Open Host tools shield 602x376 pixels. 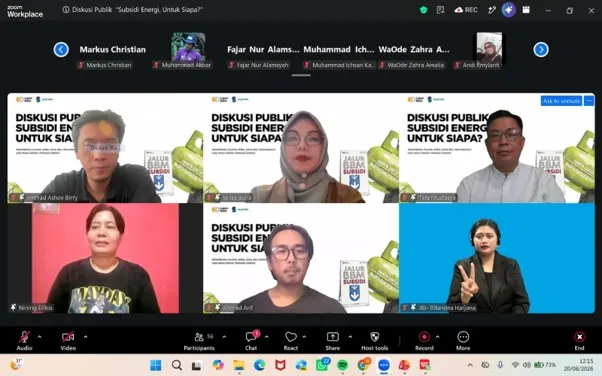[x=375, y=340]
